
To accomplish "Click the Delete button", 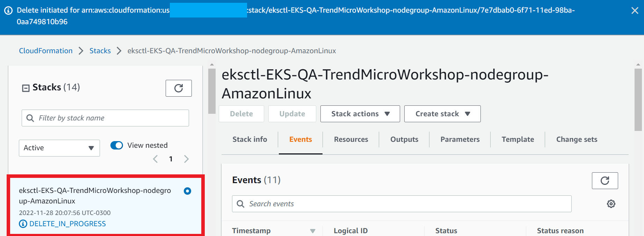I will (x=241, y=114).
